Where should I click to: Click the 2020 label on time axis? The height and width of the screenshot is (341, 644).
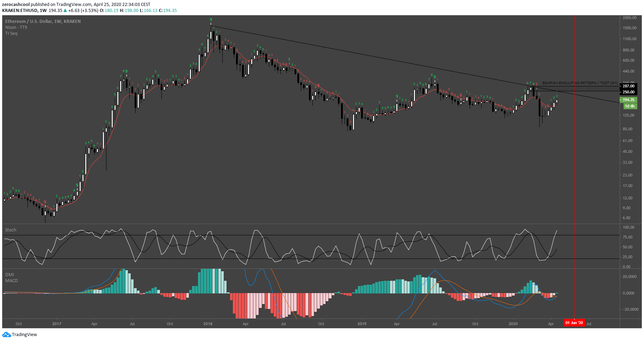click(x=513, y=324)
